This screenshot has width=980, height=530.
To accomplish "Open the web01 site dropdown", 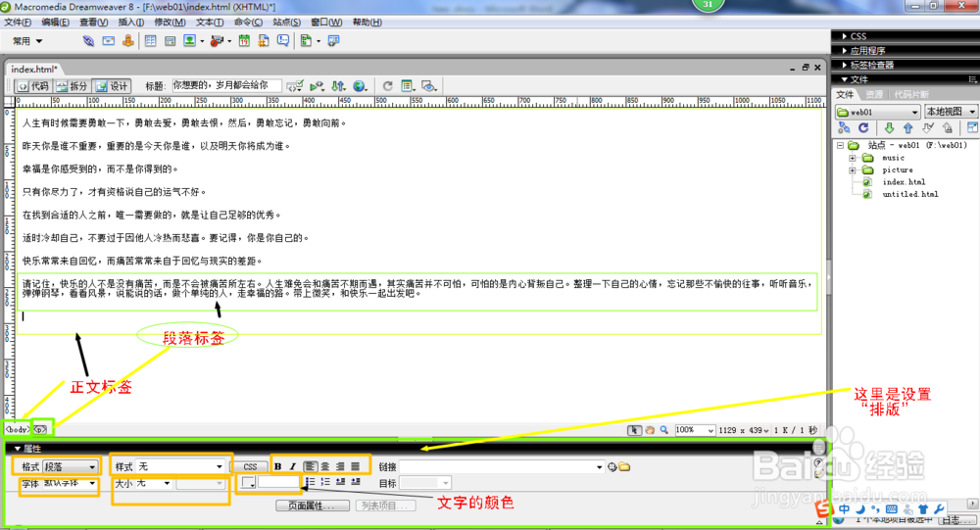I will [x=877, y=112].
